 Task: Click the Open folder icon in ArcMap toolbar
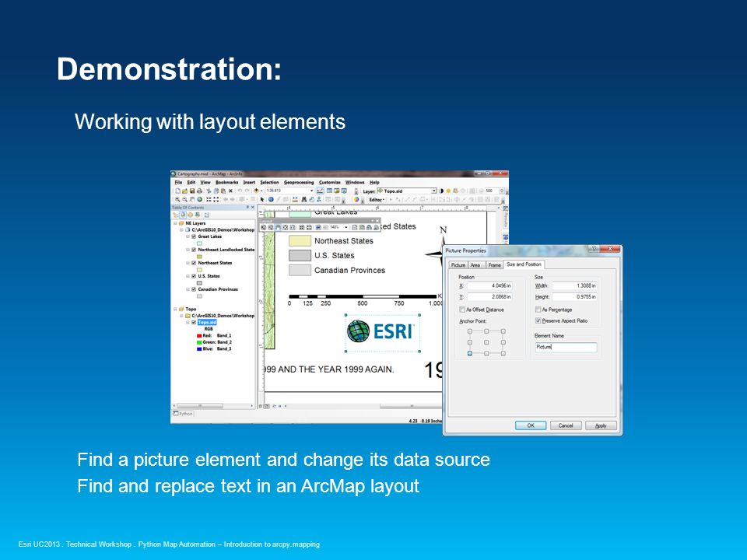[x=185, y=191]
